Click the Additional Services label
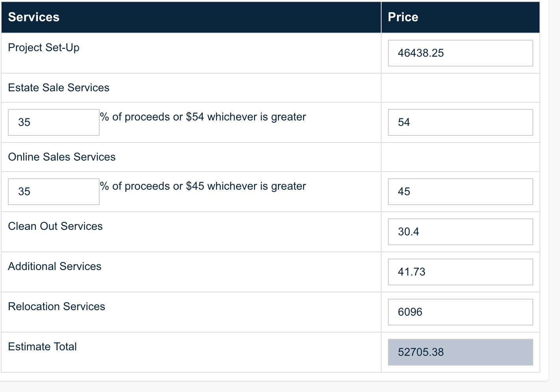The width and height of the screenshot is (560, 392). click(x=55, y=266)
